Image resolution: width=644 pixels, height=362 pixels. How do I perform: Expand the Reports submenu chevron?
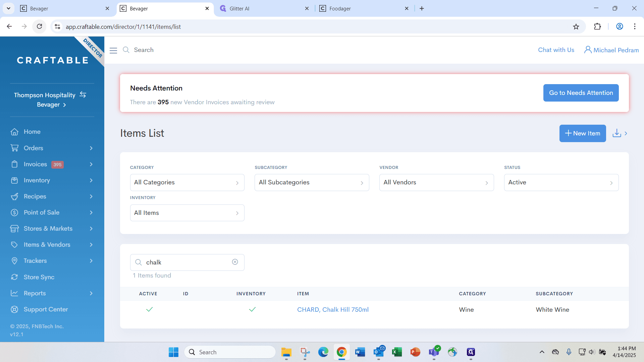pos(91,293)
